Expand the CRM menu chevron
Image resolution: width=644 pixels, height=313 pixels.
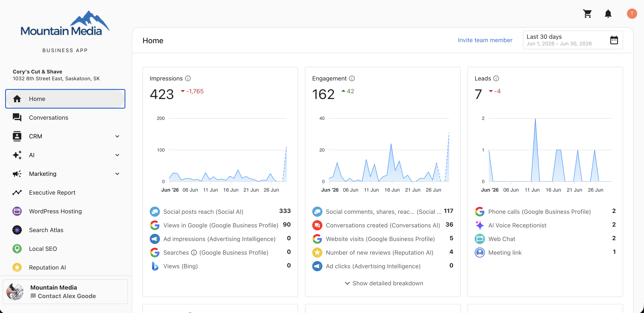[x=117, y=136]
